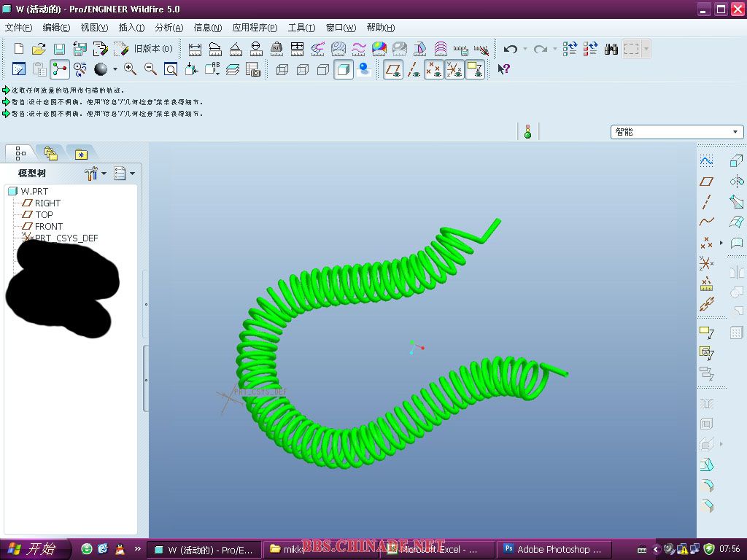The image size is (747, 560).
Task: Open the Find tool with binoculars icon
Action: (x=611, y=49)
